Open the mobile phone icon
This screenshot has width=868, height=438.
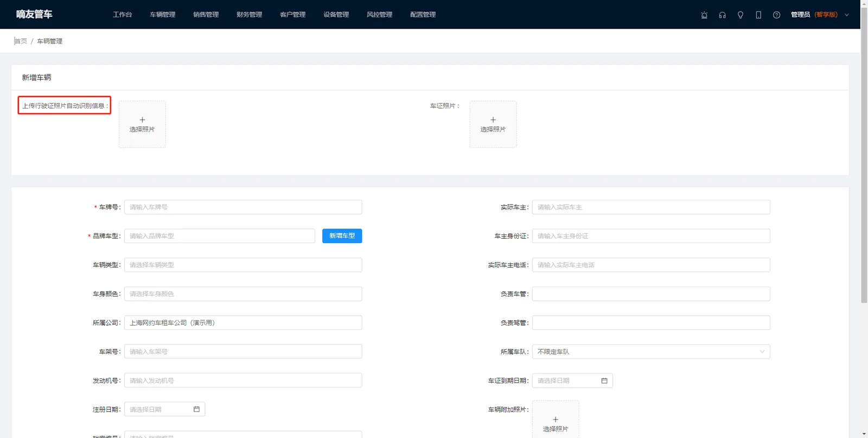(x=758, y=15)
